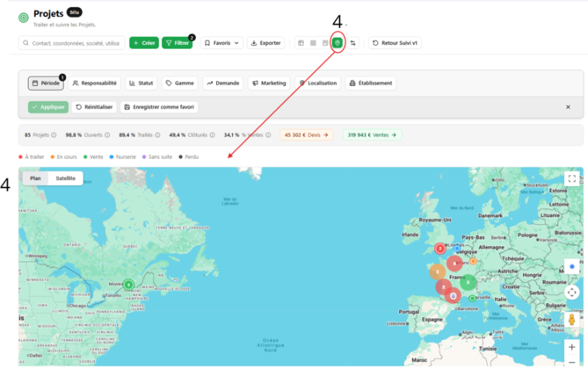Click info icon next to % Ventes
The height and width of the screenshot is (369, 588).
coord(268,135)
